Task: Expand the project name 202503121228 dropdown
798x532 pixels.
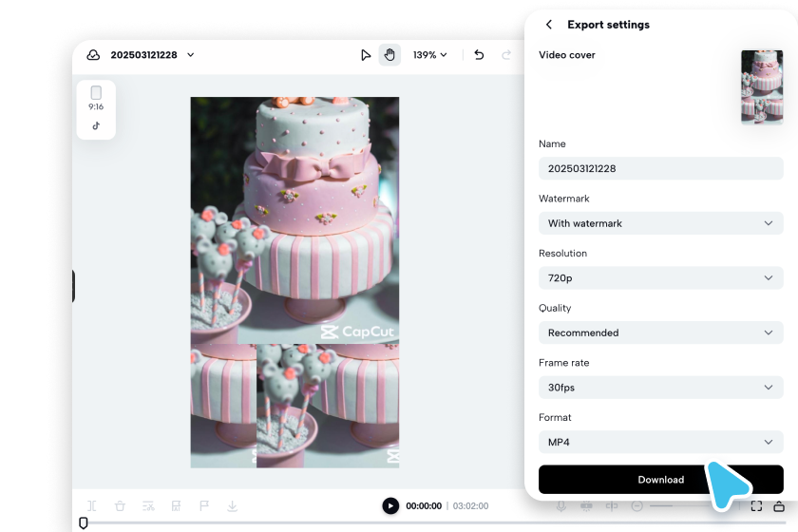Action: coord(190,55)
